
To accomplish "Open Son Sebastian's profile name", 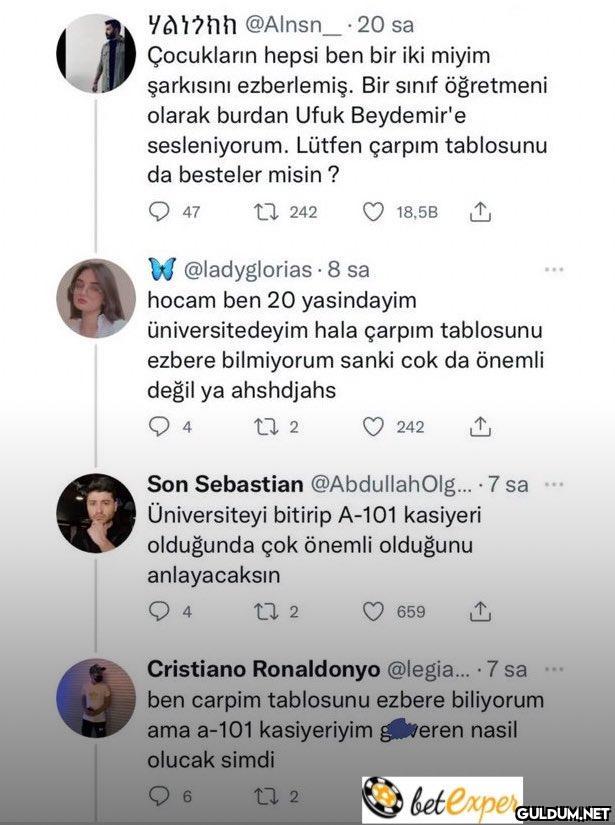I will pyautogui.click(x=225, y=484).
